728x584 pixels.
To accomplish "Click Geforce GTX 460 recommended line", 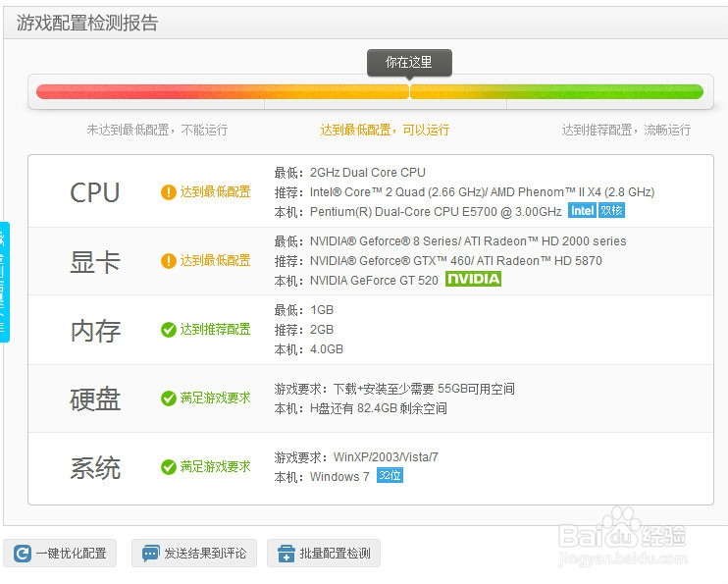I will click(438, 261).
